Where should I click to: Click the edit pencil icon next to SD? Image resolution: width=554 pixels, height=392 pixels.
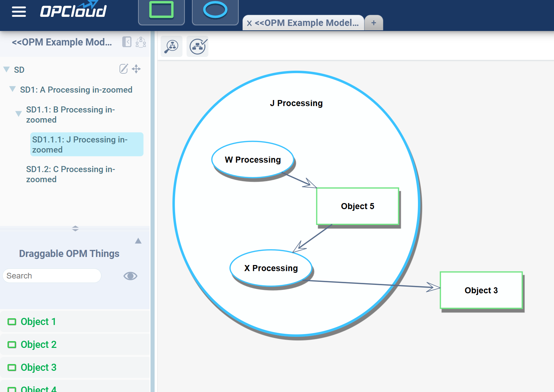click(124, 69)
